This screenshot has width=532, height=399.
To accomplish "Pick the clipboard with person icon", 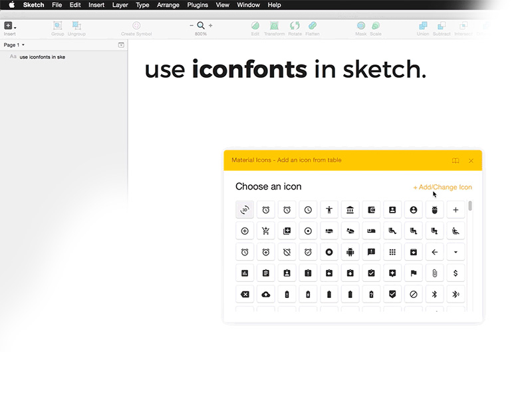I will pyautogui.click(x=287, y=273).
